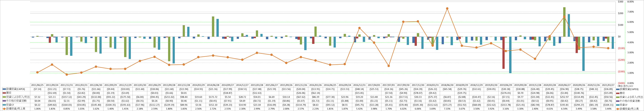Select the 2021/03/27 date column header

608,85
